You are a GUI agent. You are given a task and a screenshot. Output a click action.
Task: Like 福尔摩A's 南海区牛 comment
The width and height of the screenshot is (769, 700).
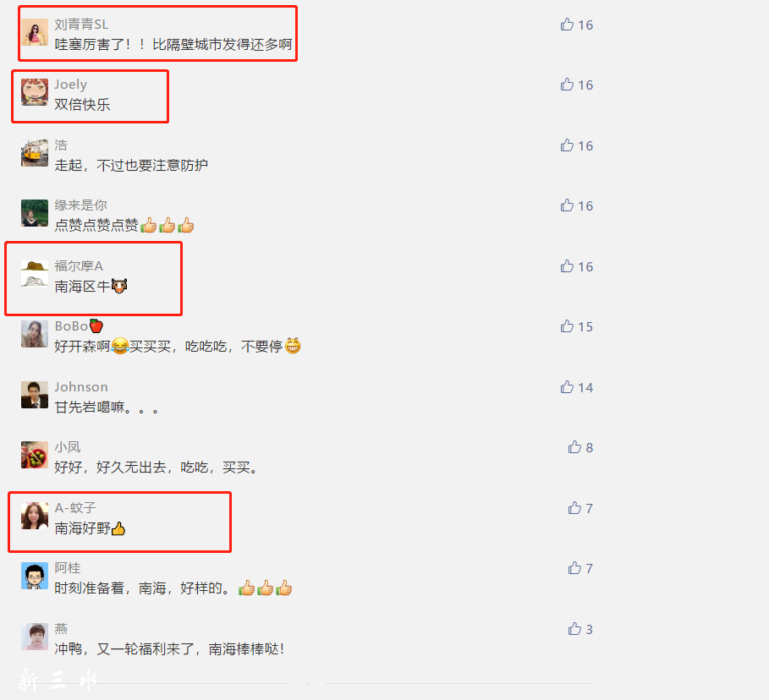[567, 266]
